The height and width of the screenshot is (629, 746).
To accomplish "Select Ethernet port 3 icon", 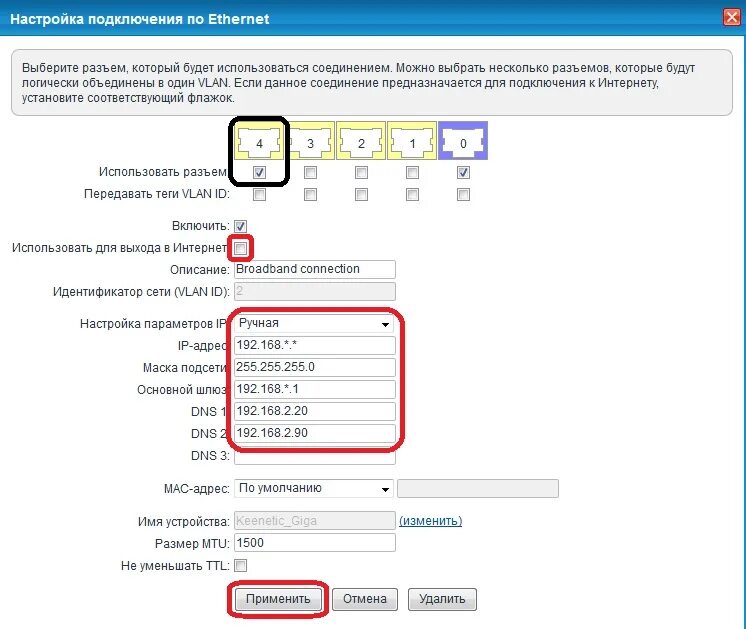I will [310, 141].
